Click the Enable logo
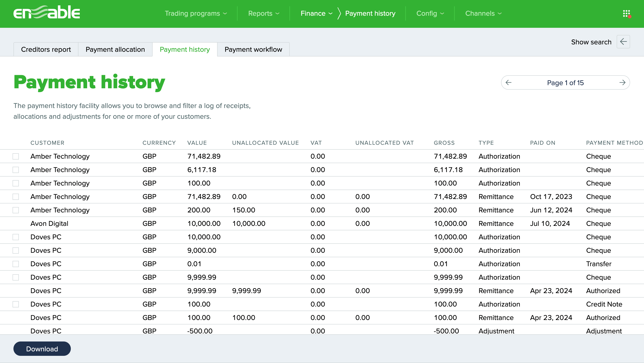 click(x=47, y=13)
